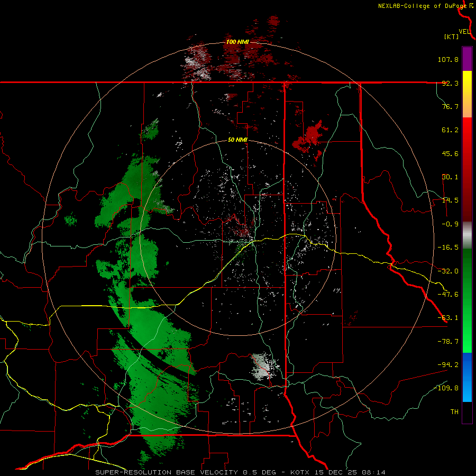The image size is (476, 476).
Task: Click the -0.9 scale value
Action: click(x=450, y=224)
